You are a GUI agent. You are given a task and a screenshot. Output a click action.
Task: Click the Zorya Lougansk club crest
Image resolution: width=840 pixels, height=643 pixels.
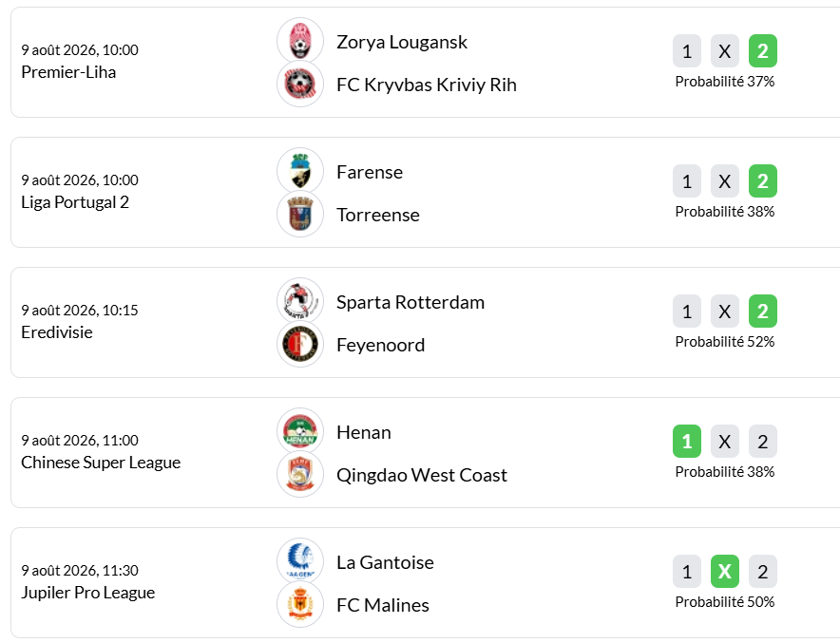pos(300,41)
